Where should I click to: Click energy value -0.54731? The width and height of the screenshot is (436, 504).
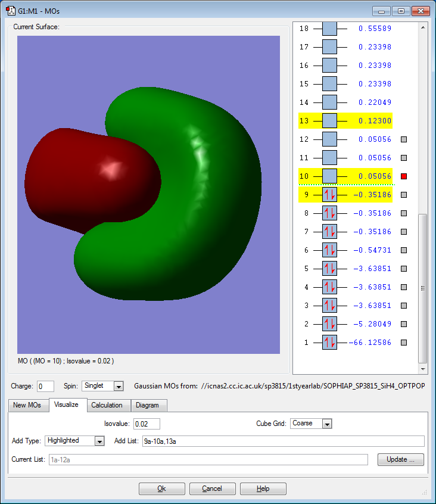(372, 250)
